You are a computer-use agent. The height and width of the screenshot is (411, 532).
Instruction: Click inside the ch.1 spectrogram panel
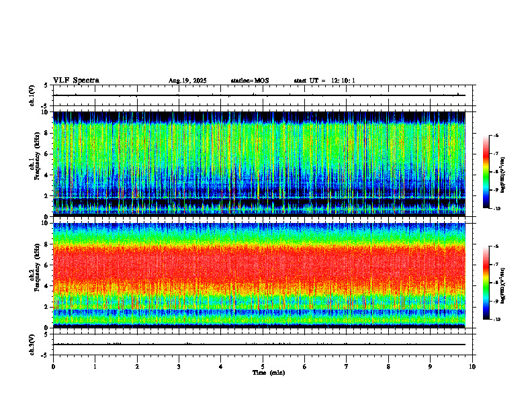[x=259, y=164]
